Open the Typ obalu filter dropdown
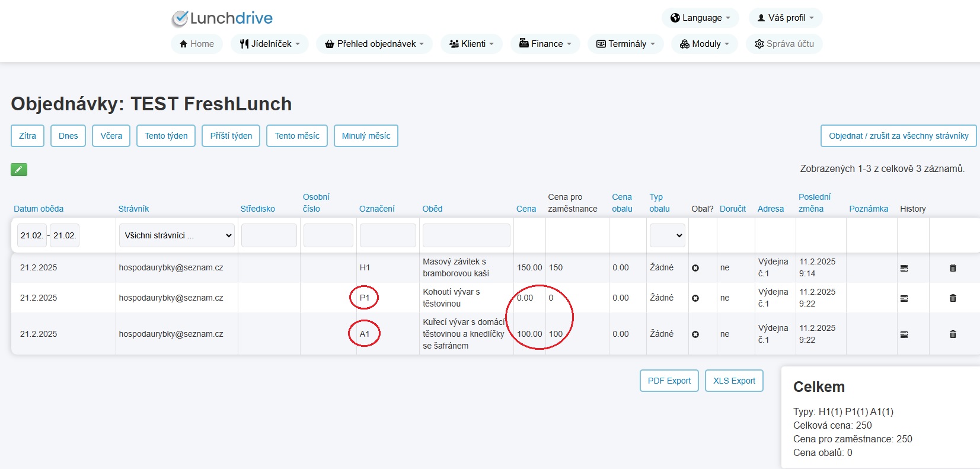Screen dimensions: 980x469 pos(668,235)
